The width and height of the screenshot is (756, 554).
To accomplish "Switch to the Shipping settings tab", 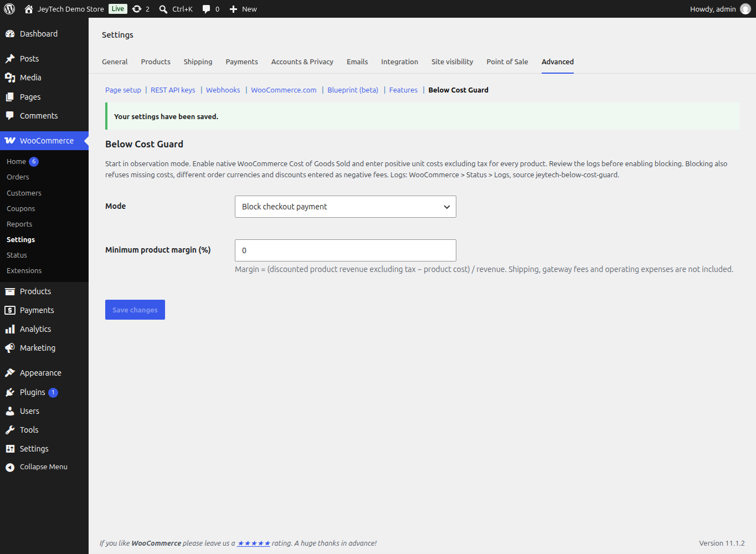I will tap(198, 61).
